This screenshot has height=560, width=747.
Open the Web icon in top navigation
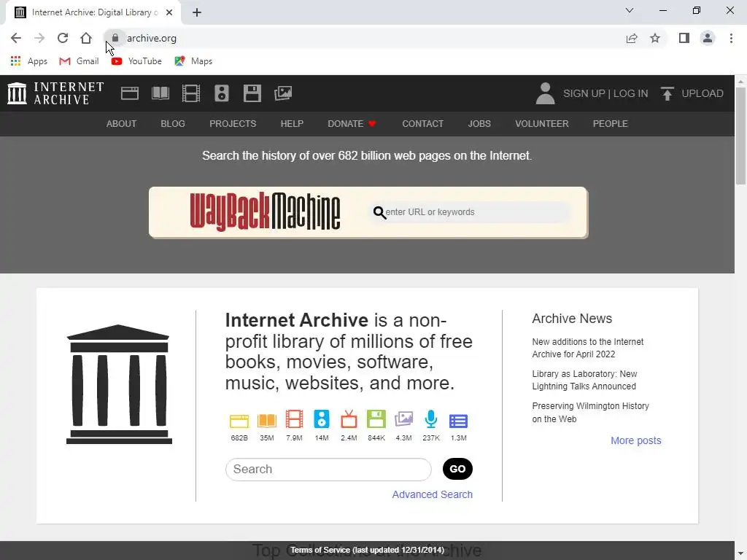click(x=130, y=93)
